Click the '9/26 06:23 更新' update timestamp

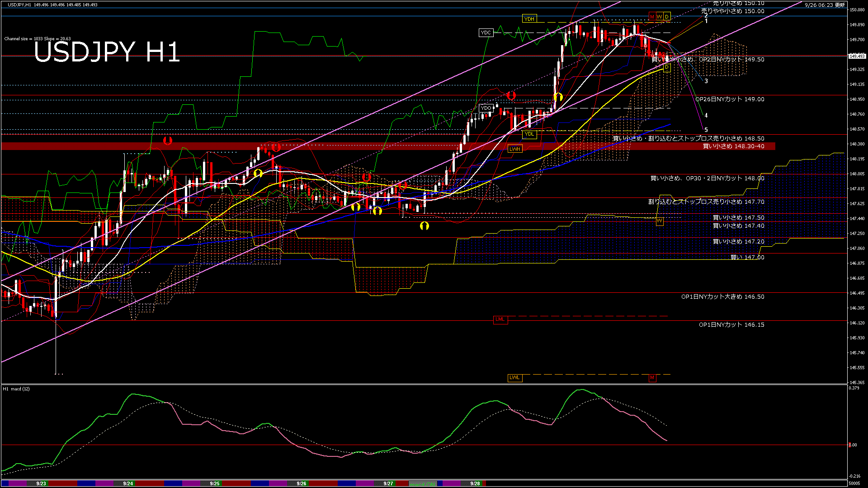pyautogui.click(x=825, y=5)
